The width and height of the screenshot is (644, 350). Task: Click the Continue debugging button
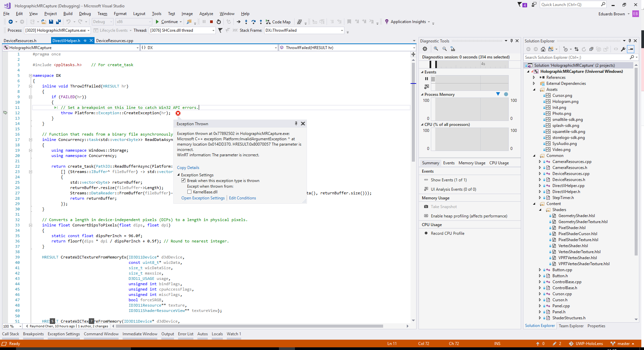(168, 22)
